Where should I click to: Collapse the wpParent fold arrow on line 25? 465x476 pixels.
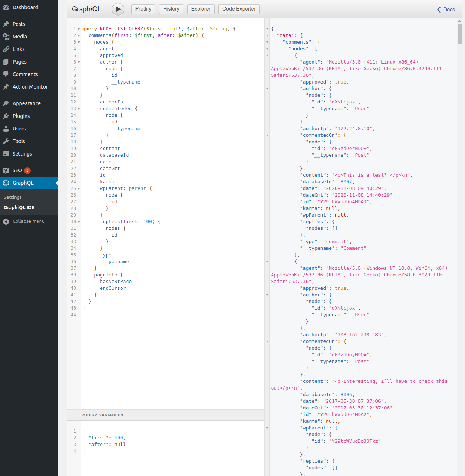(79, 188)
